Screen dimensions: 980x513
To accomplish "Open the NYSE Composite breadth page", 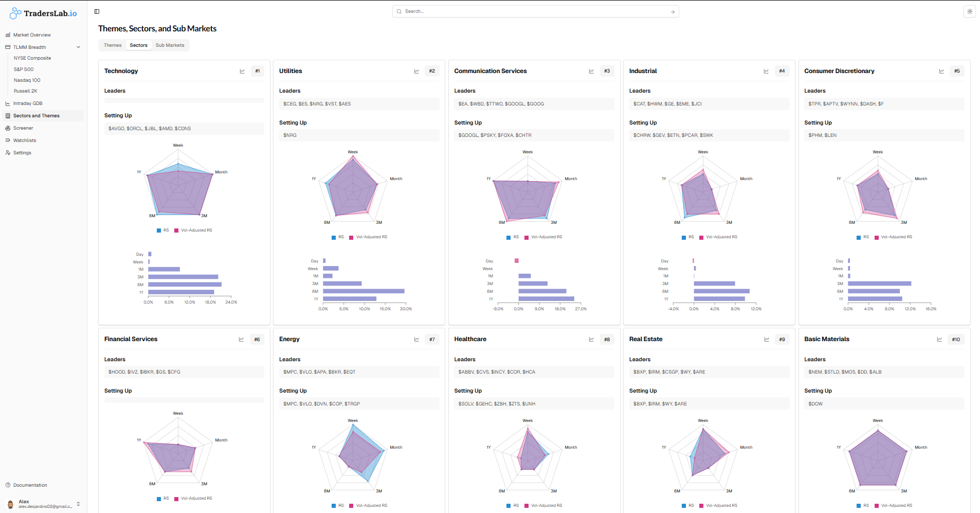I will (32, 58).
